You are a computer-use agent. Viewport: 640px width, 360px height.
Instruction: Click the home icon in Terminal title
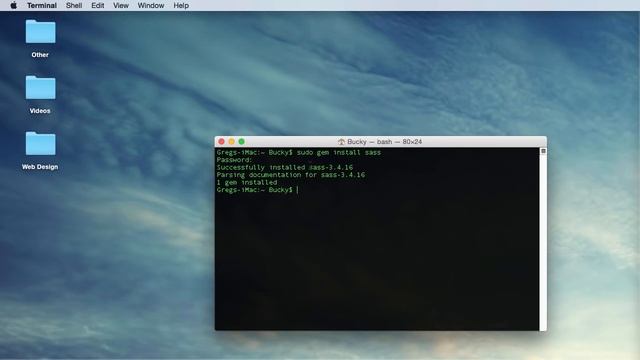point(341,142)
